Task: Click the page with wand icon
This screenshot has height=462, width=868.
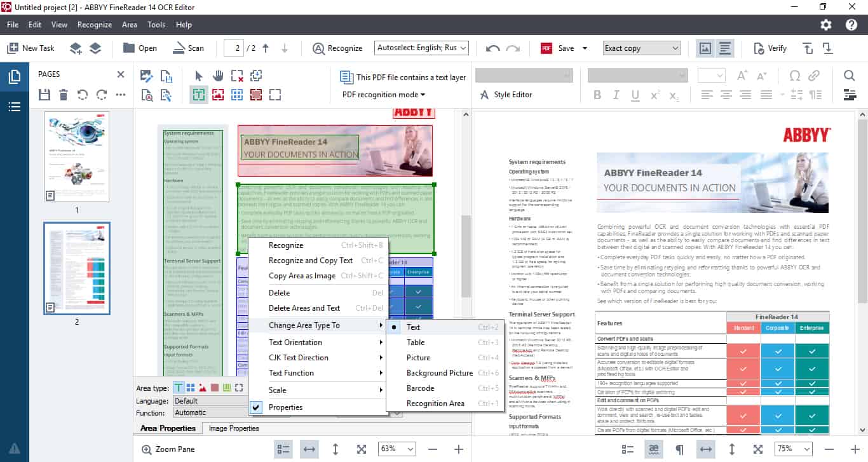Action: [166, 95]
